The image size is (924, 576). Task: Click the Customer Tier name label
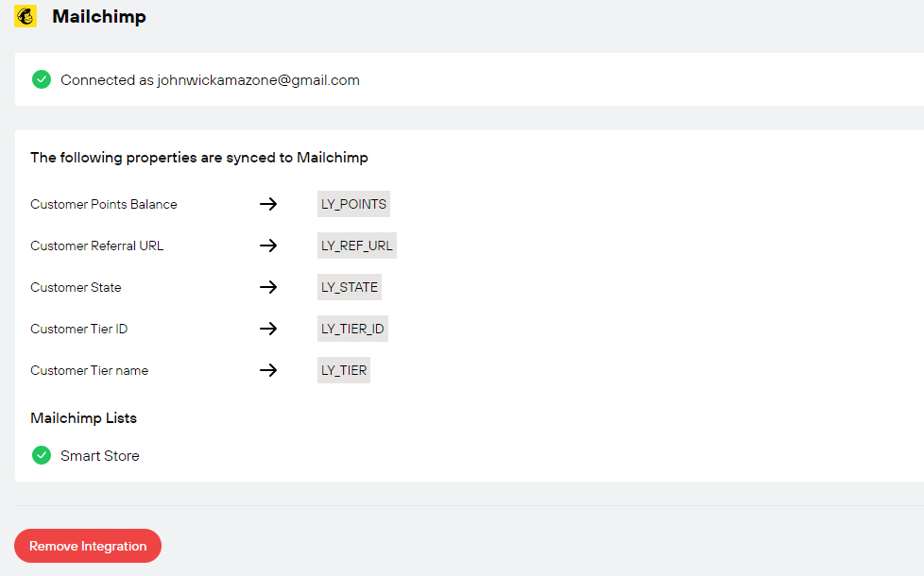[x=90, y=370]
